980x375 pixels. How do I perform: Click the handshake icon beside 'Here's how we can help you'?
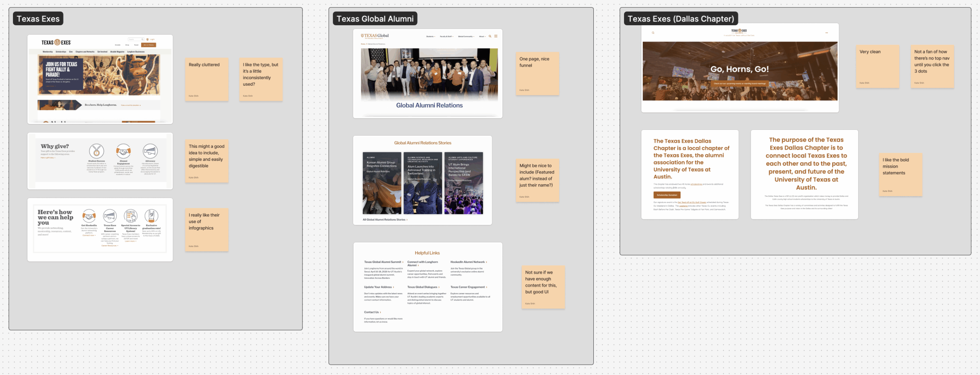[89, 216]
